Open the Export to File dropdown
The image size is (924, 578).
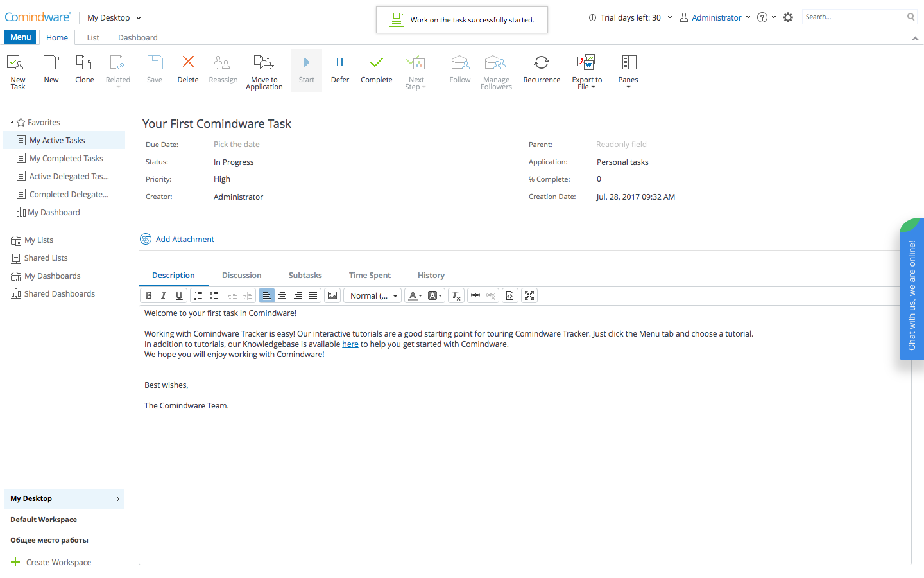(x=587, y=71)
